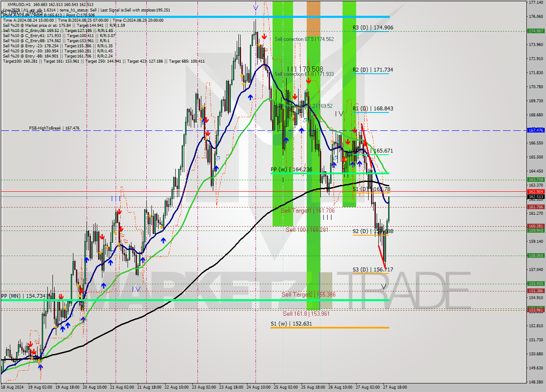This screenshot has height=392, width=546.
Task: Click the Point A / Point B / Point C line
Action: [x=49, y=15]
